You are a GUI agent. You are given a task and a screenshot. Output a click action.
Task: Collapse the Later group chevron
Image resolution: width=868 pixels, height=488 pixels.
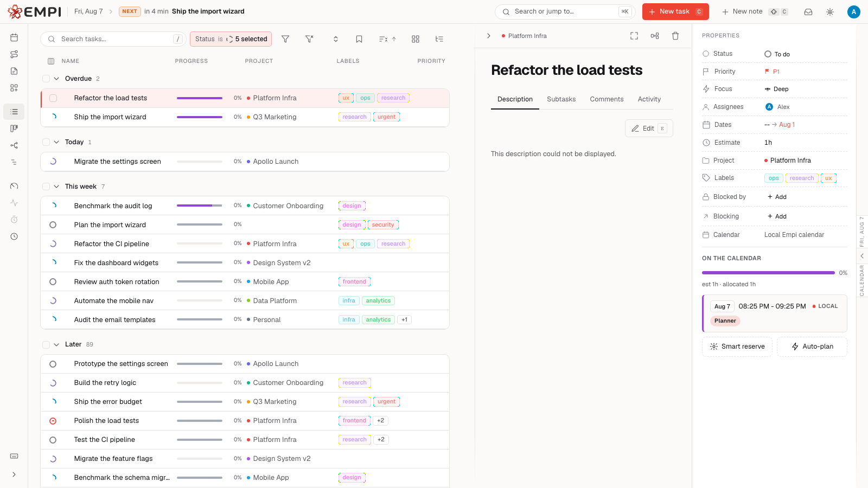pyautogui.click(x=56, y=344)
